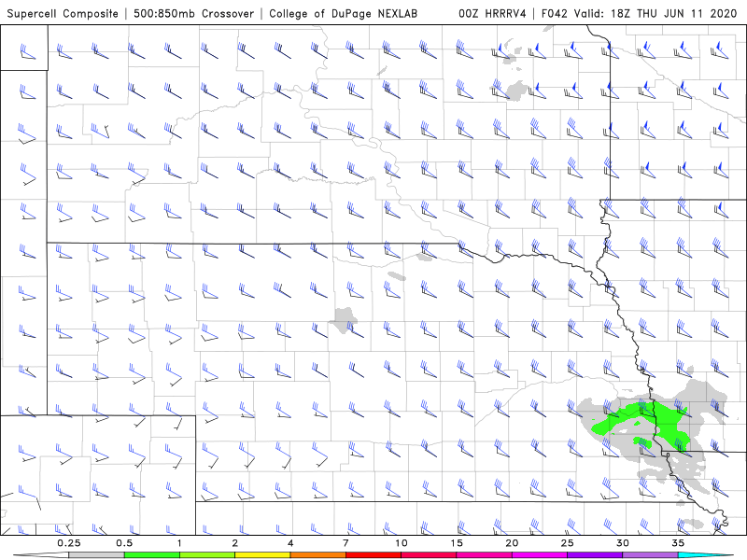Screen dimensions: 747x560
Task: Click the red segment between 7 and 10
Action: tap(373, 555)
